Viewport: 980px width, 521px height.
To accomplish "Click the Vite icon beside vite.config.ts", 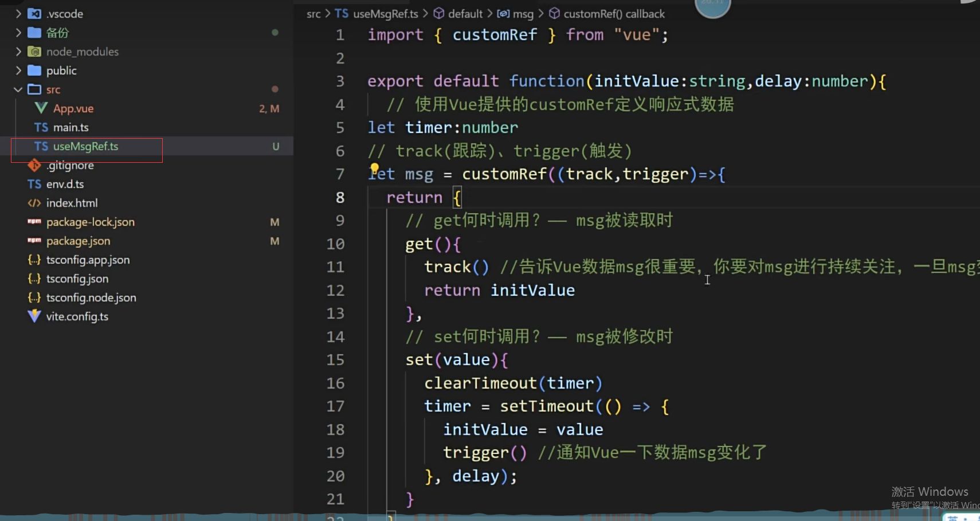I will 34,316.
